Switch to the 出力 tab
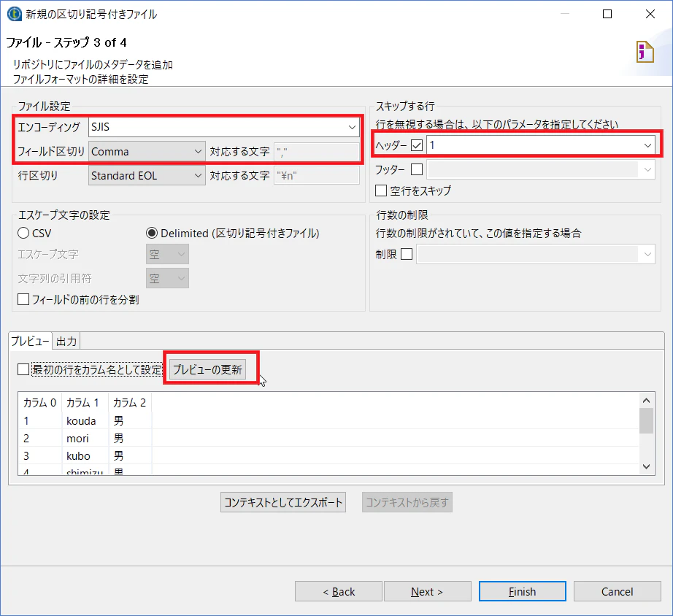The width and height of the screenshot is (673, 616). point(66,342)
